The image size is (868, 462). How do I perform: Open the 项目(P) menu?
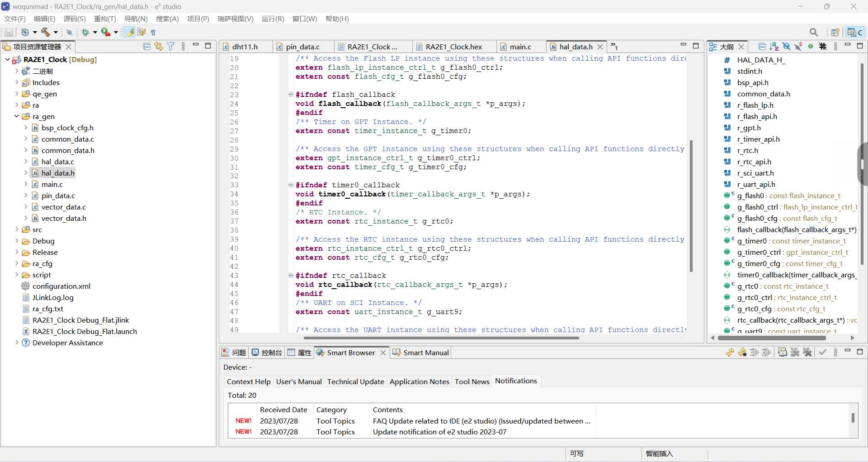pos(198,19)
